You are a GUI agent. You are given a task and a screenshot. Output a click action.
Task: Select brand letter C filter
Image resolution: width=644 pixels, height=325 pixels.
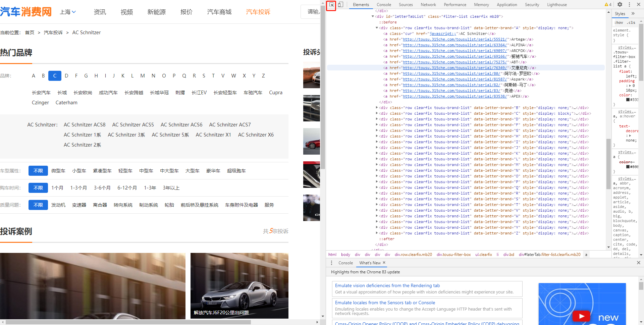tap(55, 76)
